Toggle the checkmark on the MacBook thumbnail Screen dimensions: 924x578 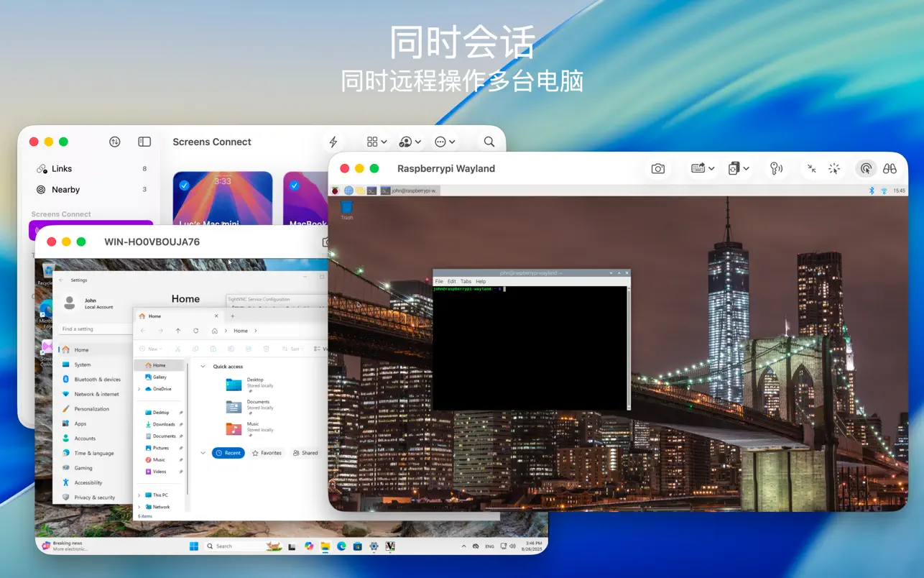point(294,185)
